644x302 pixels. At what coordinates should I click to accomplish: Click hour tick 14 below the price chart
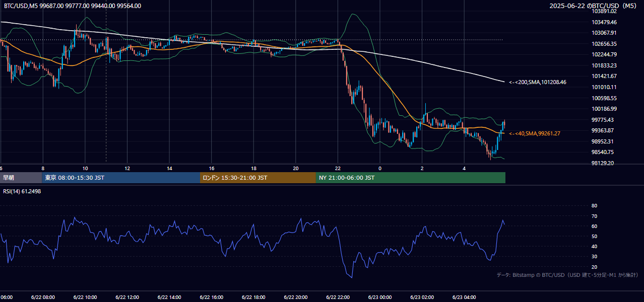coord(169,168)
